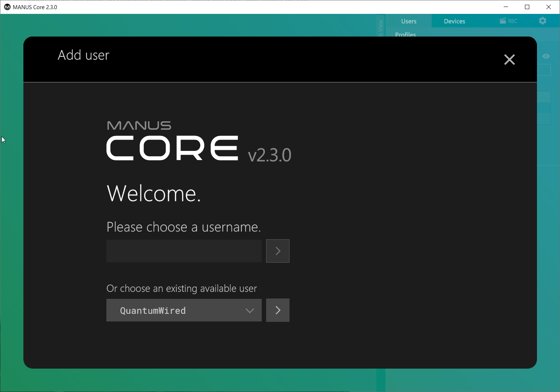Close the MANUS Core application window

[x=548, y=7]
